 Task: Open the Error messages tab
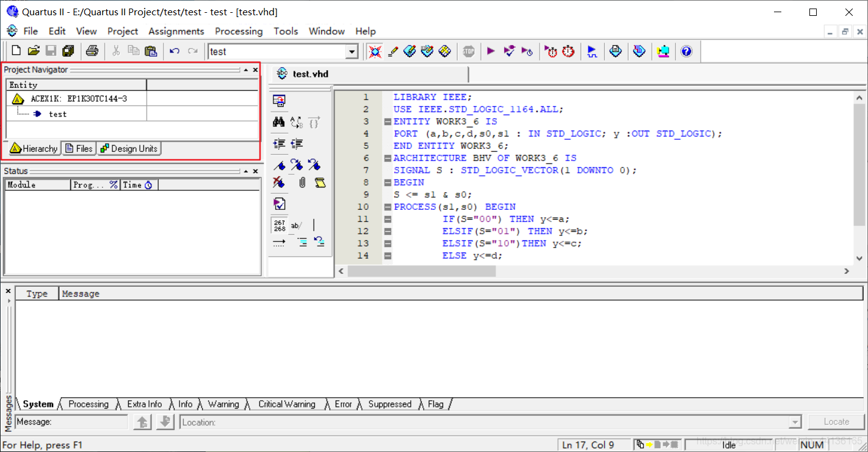pos(343,404)
